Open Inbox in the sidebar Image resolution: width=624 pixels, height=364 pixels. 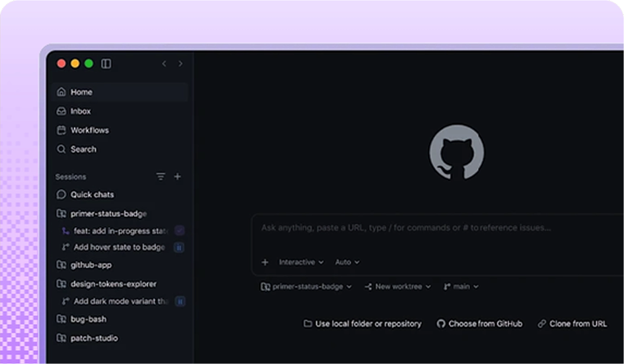[x=120, y=111]
